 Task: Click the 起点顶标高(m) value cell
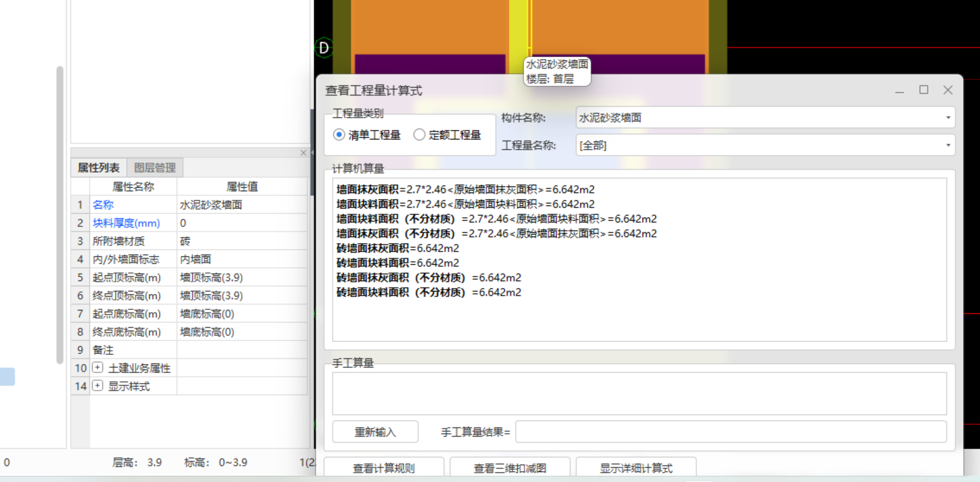242,278
